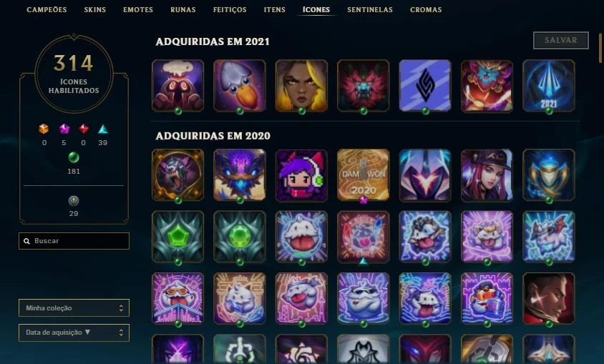This screenshot has width=604, height=364.
Task: Switch to the Campeões tab
Action: [x=47, y=9]
